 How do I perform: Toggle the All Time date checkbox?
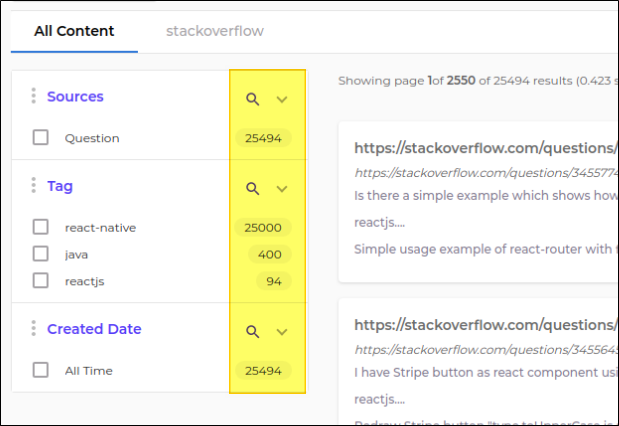point(41,370)
